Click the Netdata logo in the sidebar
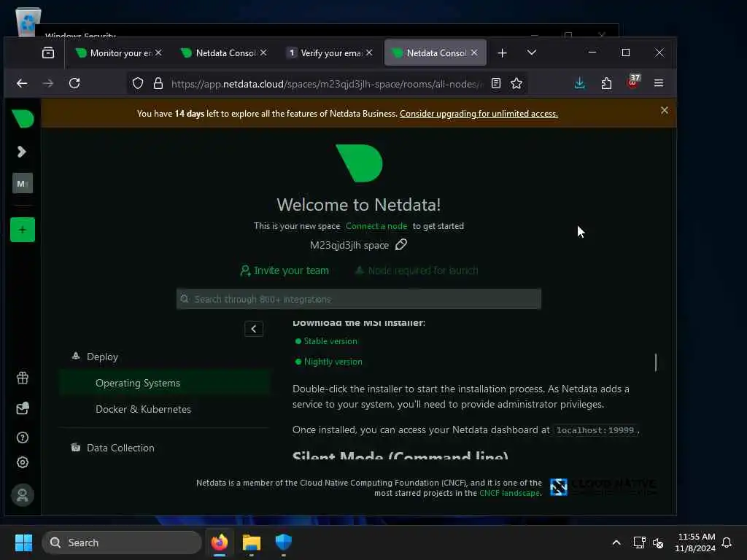 [23, 119]
